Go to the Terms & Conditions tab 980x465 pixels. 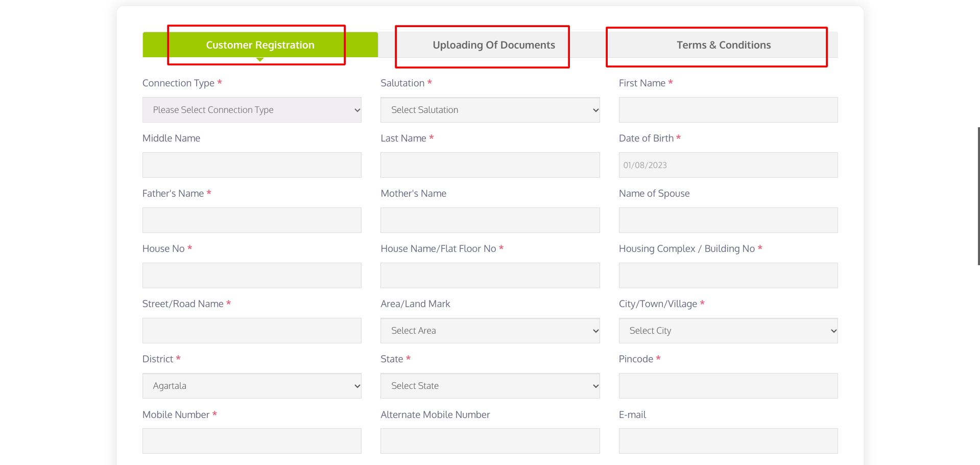click(x=723, y=45)
